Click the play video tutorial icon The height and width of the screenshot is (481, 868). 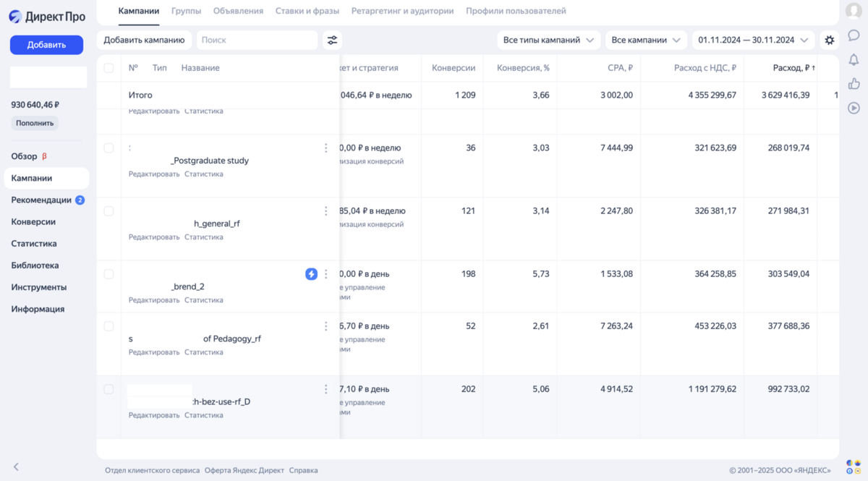coord(854,108)
